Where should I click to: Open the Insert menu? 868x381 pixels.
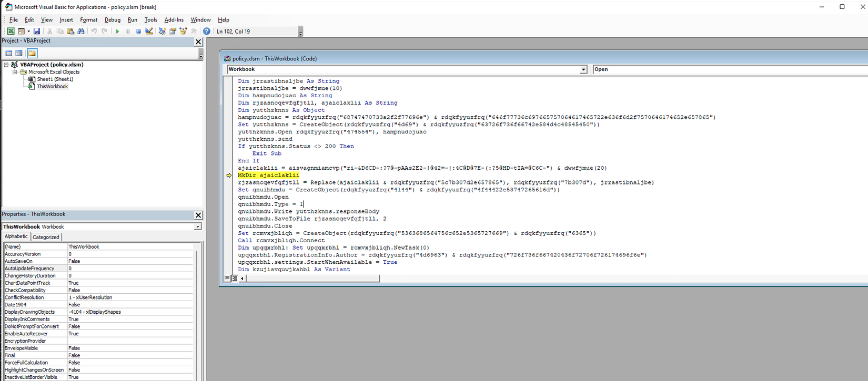point(66,20)
